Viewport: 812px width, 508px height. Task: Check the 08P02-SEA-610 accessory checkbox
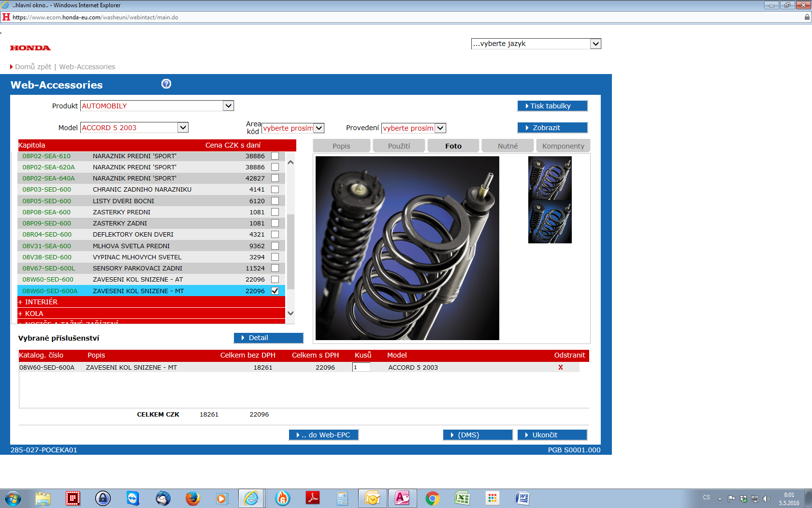(x=275, y=156)
